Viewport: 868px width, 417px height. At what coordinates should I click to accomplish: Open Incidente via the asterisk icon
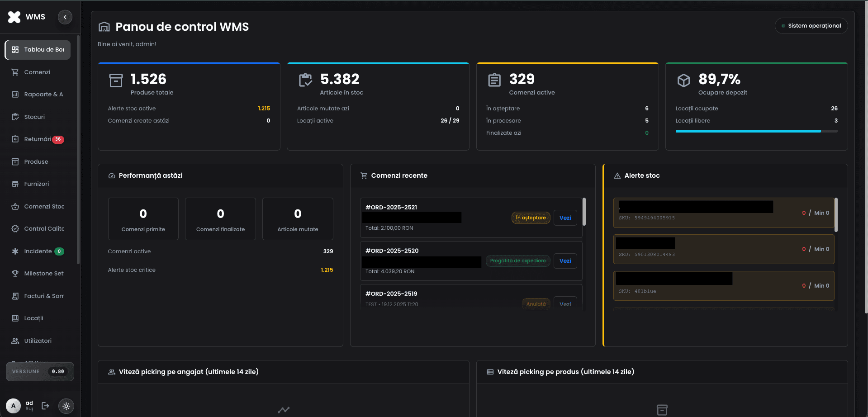coord(15,251)
